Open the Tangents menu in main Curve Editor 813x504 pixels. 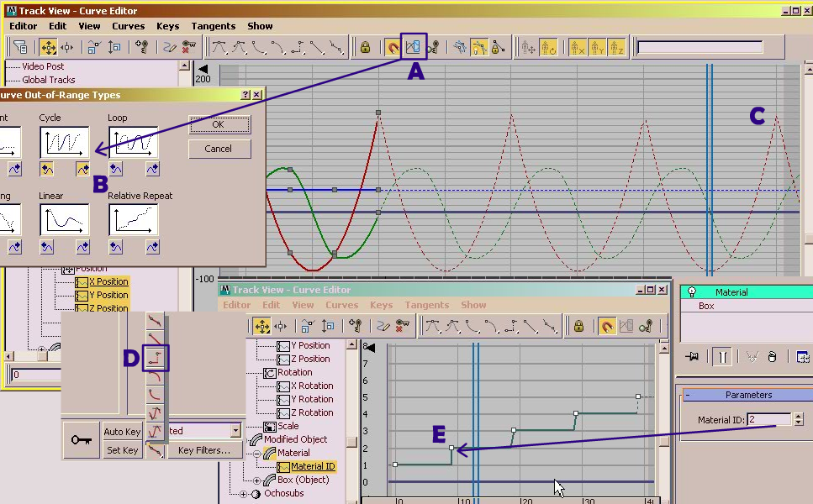tap(213, 26)
